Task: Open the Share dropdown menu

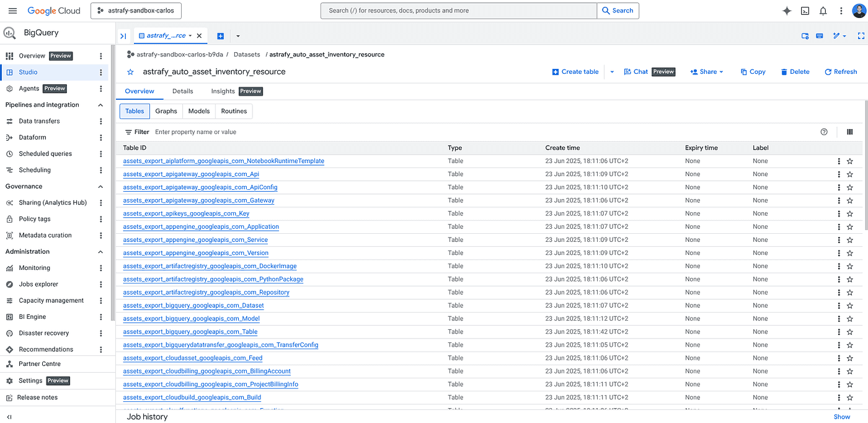Action: click(707, 72)
